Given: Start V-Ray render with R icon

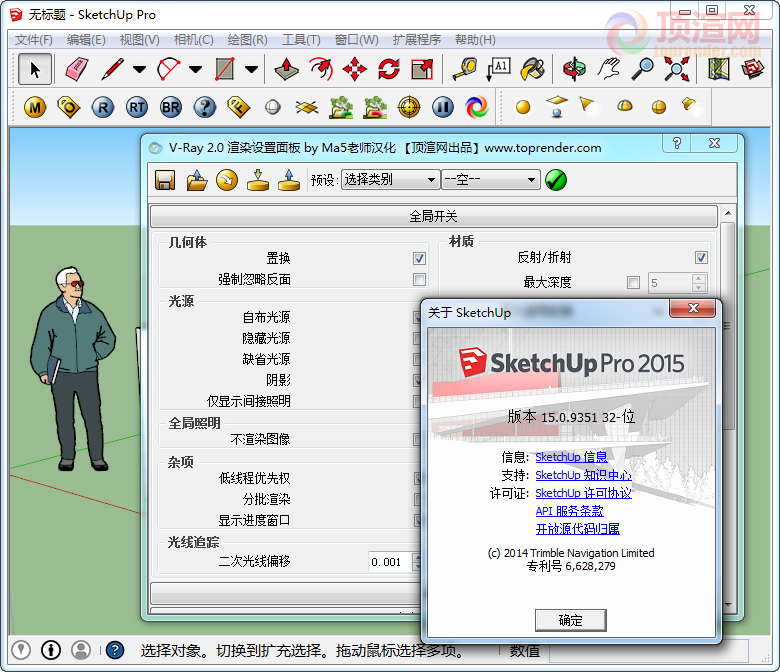Looking at the screenshot, I should (103, 107).
